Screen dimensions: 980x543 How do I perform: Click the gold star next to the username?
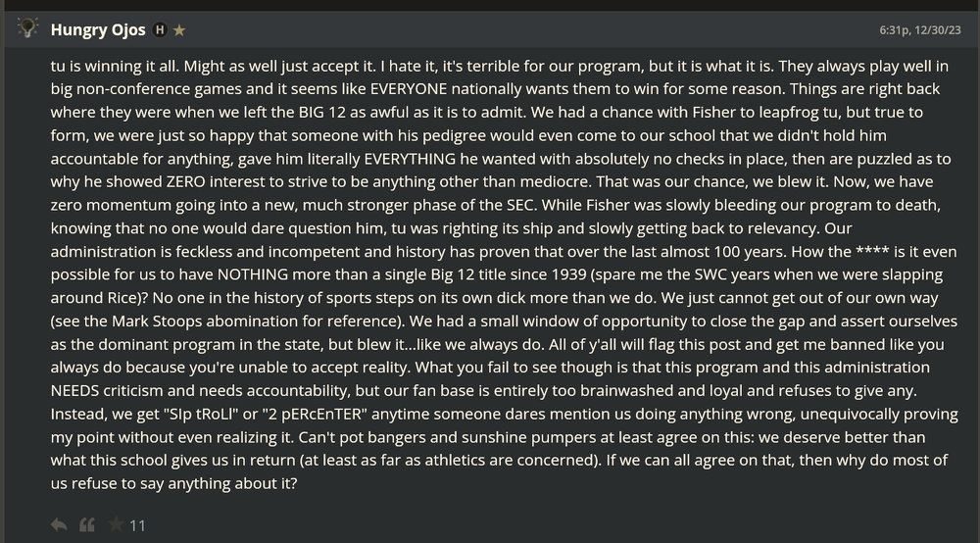click(x=179, y=30)
